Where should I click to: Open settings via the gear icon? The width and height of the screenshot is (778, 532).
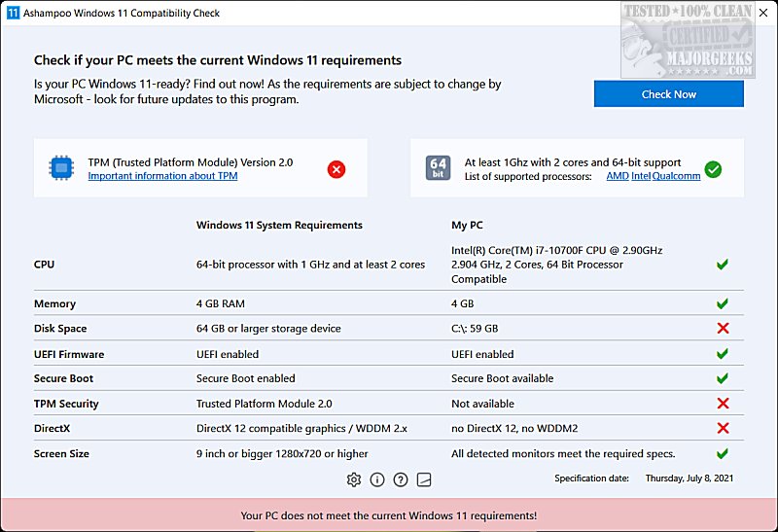tap(354, 479)
